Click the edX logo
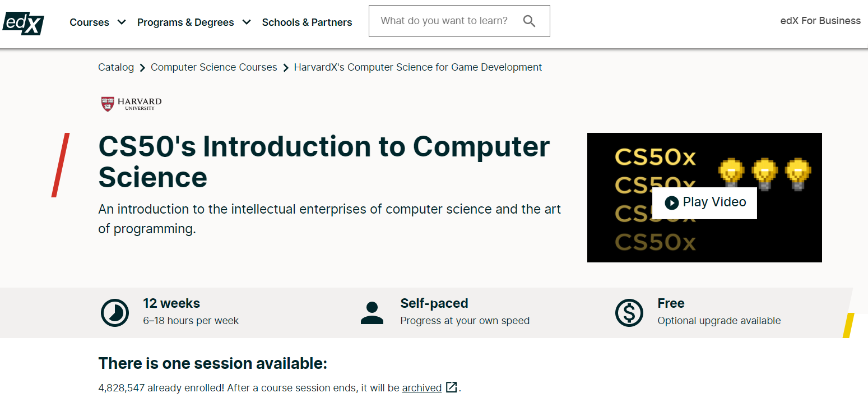This screenshot has height=402, width=868. (23, 22)
